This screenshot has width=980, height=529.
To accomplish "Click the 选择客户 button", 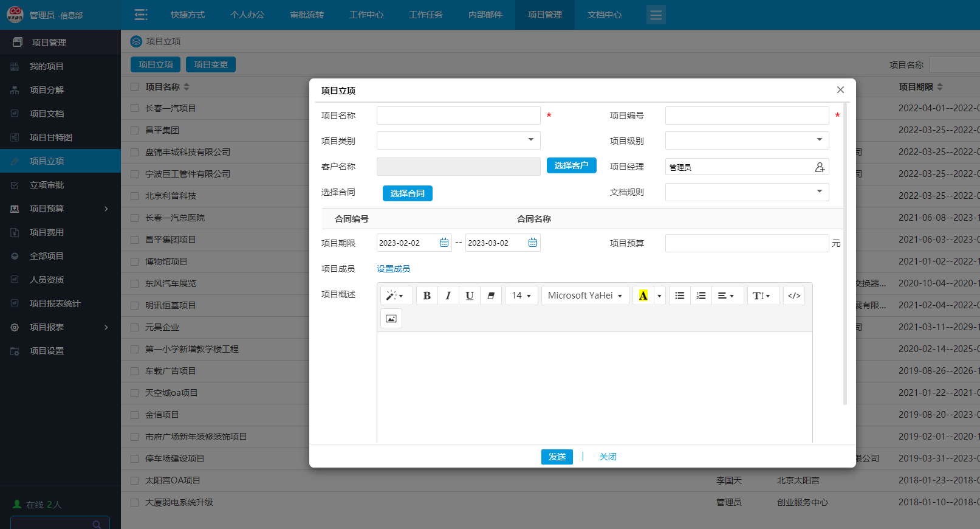I will pyautogui.click(x=571, y=165).
